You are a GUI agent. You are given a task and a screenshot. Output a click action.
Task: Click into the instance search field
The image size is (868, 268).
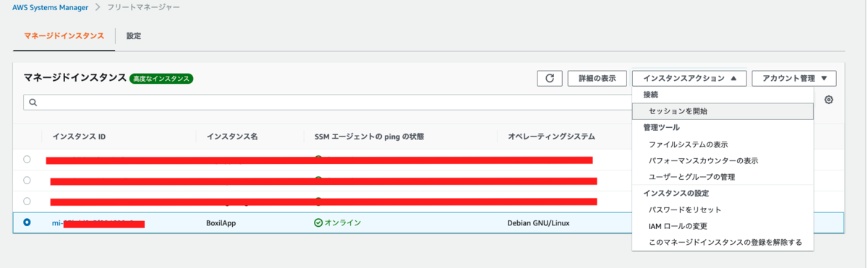(x=328, y=103)
